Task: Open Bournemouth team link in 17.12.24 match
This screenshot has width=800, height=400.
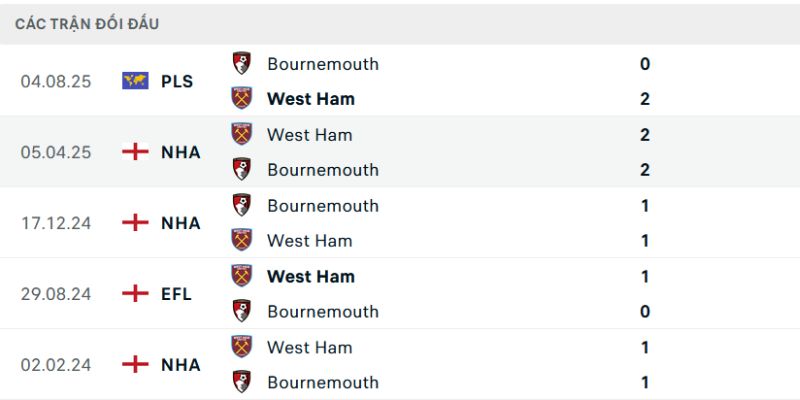Action: coord(323,206)
